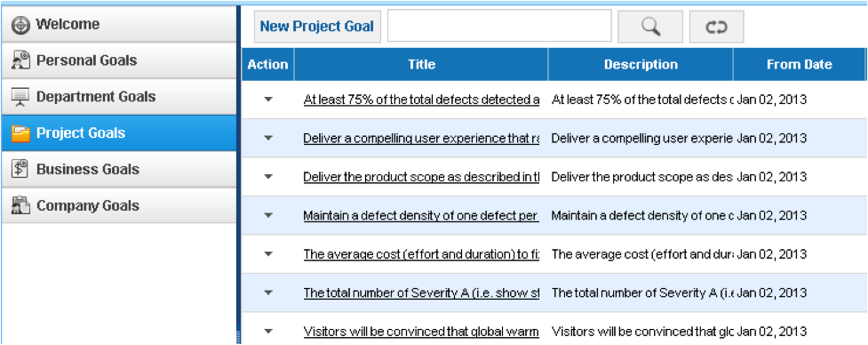Open 'Deliver the product scope' goal link

click(x=421, y=177)
